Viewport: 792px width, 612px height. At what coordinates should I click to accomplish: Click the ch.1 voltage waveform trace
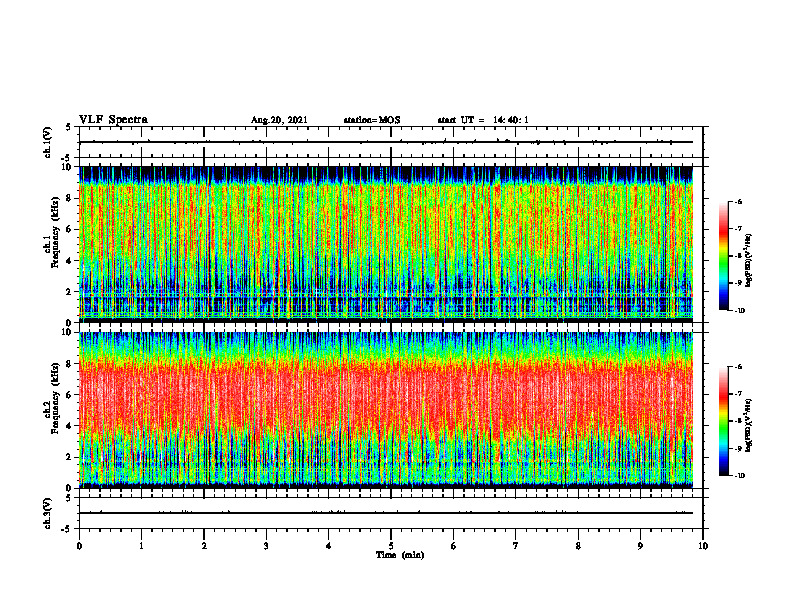[386, 142]
